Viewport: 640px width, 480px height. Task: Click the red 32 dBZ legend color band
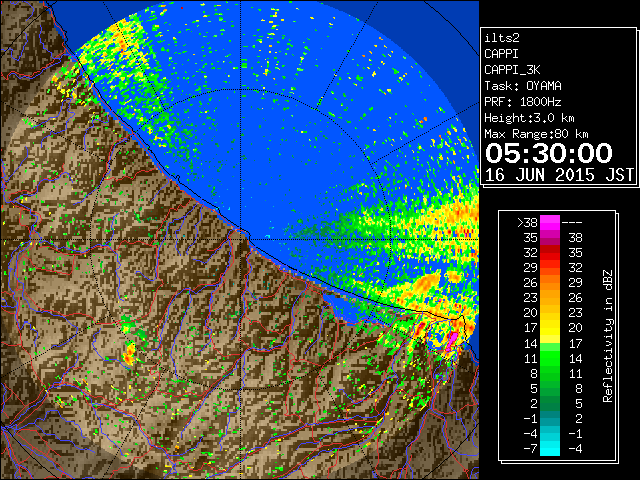[550, 253]
